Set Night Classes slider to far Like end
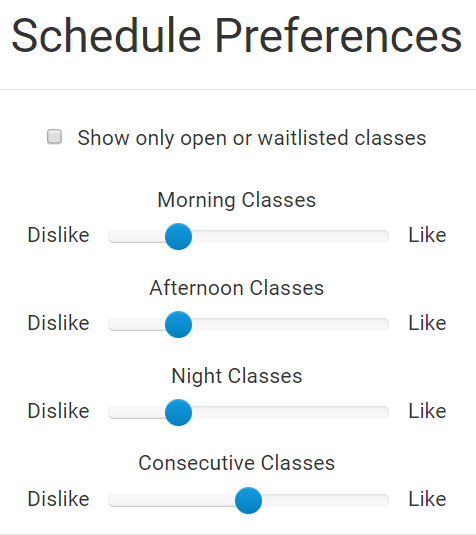This screenshot has width=476, height=535. click(x=386, y=412)
